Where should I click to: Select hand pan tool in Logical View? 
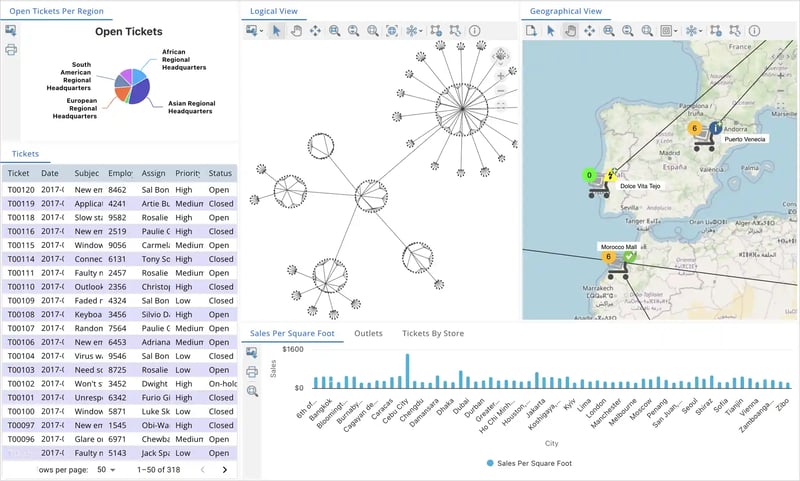tap(296, 31)
